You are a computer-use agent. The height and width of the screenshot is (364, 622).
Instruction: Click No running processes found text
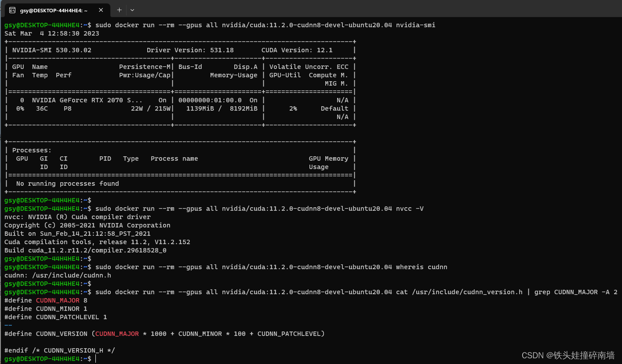67,184
